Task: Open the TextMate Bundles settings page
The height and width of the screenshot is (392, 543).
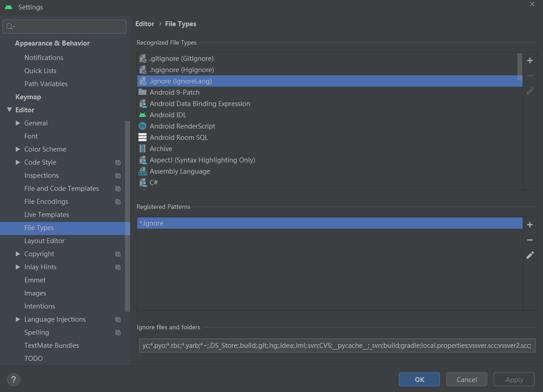Action: tap(51, 345)
